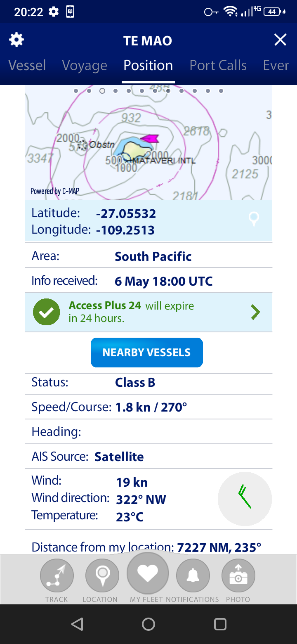297x644 pixels.
Task: Click the green checkmark Access Plus icon
Action: [x=46, y=312]
